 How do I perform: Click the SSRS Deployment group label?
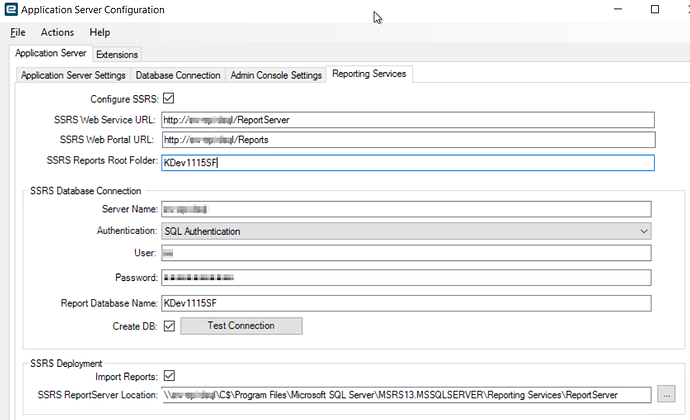pyautogui.click(x=66, y=364)
